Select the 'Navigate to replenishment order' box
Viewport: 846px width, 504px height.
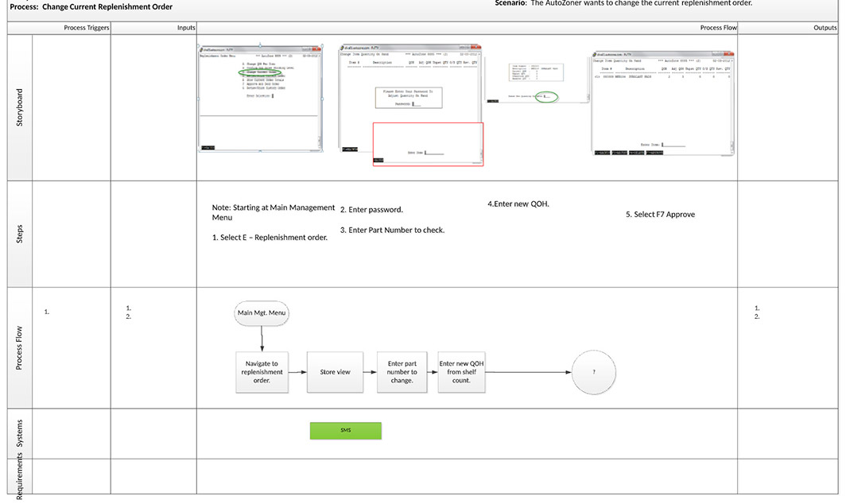[x=262, y=371]
